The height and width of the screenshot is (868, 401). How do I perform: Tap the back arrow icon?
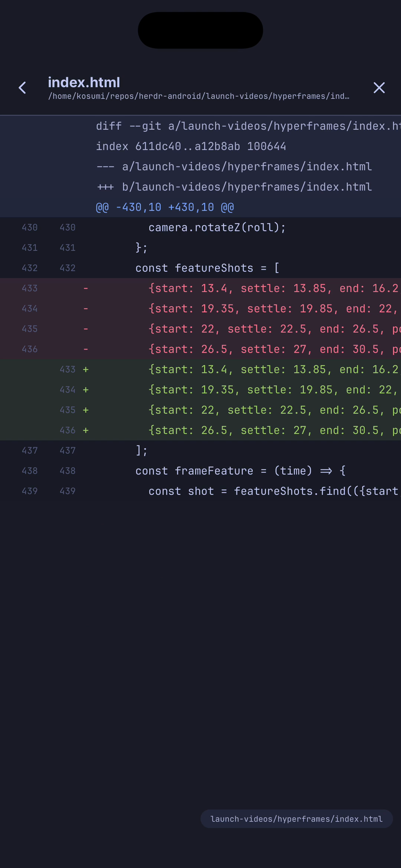tap(22, 88)
